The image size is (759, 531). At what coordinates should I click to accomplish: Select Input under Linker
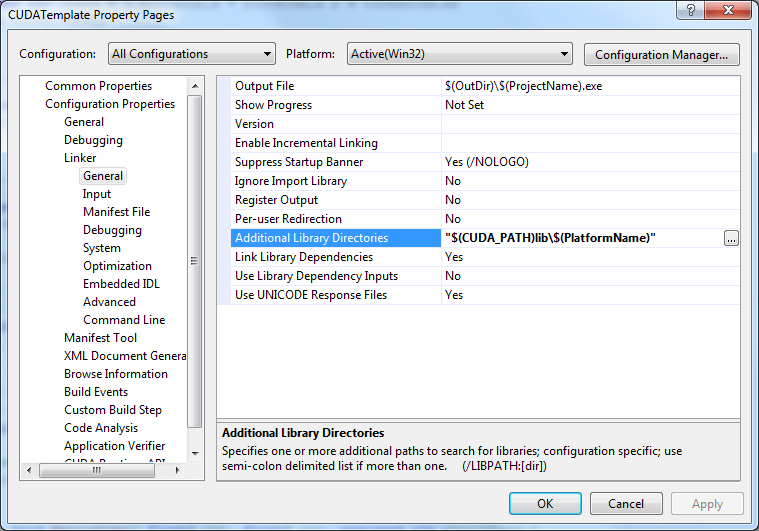click(97, 194)
